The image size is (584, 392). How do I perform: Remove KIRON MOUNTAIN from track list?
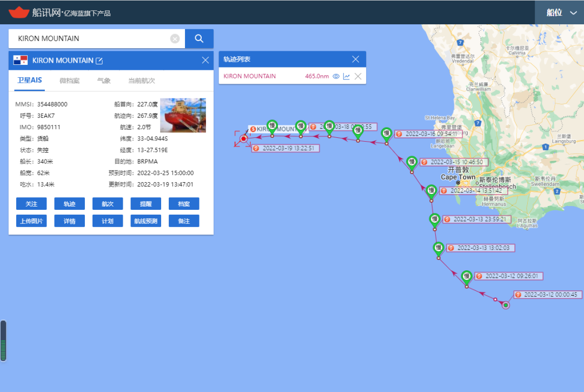coord(357,76)
